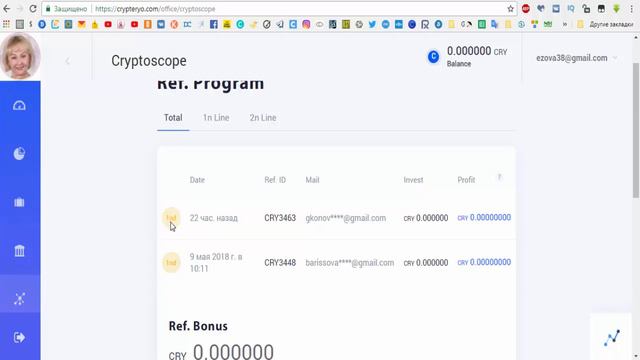Reload the page with the refresh button

[x=33, y=9]
